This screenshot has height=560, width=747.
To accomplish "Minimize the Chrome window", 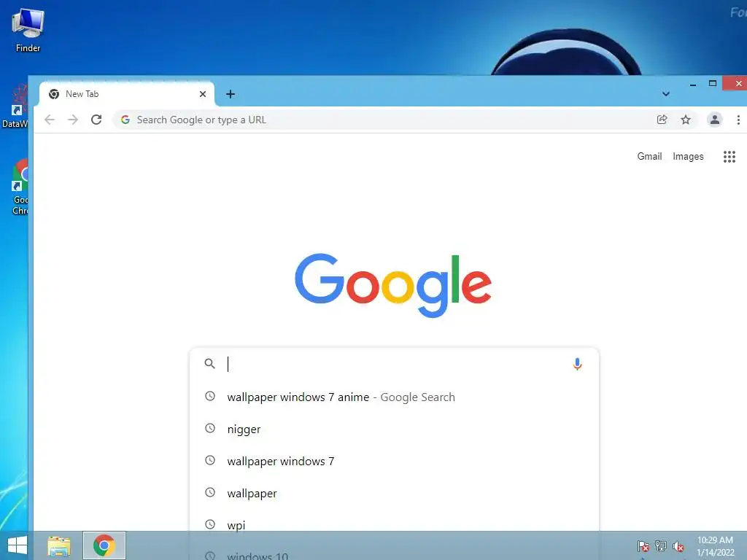I will (x=693, y=85).
